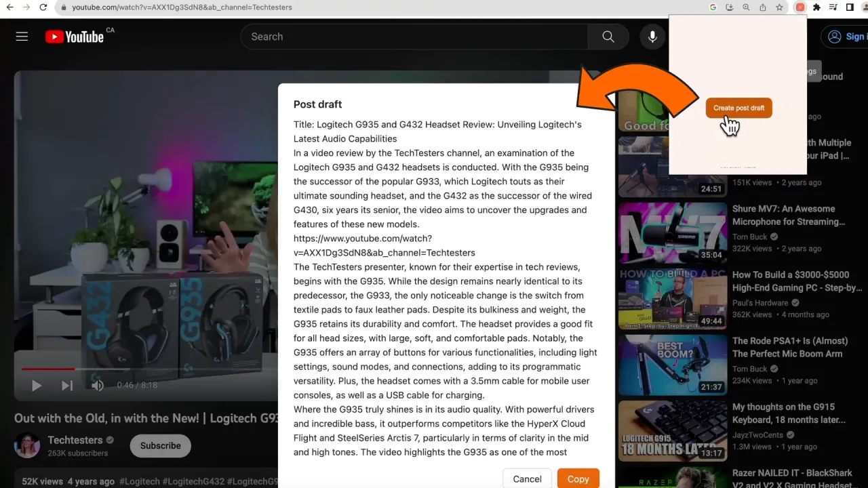Open the orange extension icon in the toolbar
The image size is (868, 488).
[x=800, y=7]
